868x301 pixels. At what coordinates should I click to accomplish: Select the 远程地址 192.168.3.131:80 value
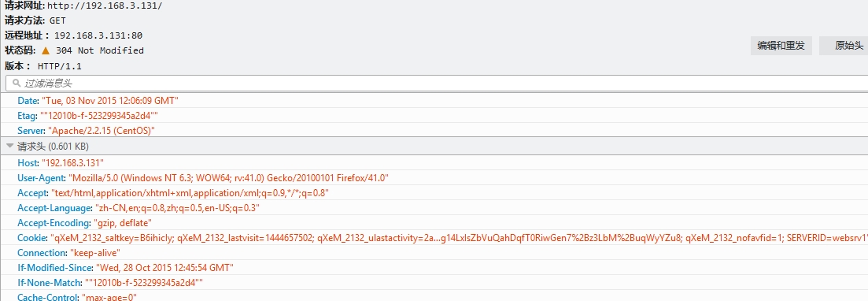[98, 35]
